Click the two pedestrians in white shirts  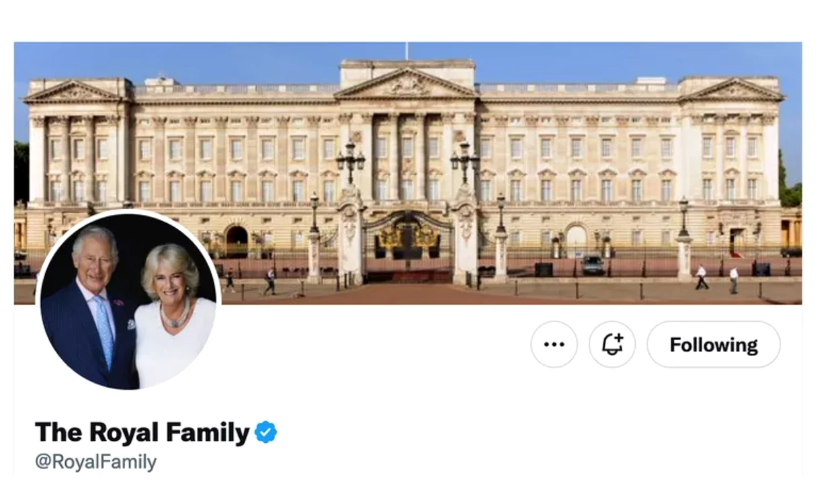click(x=716, y=278)
